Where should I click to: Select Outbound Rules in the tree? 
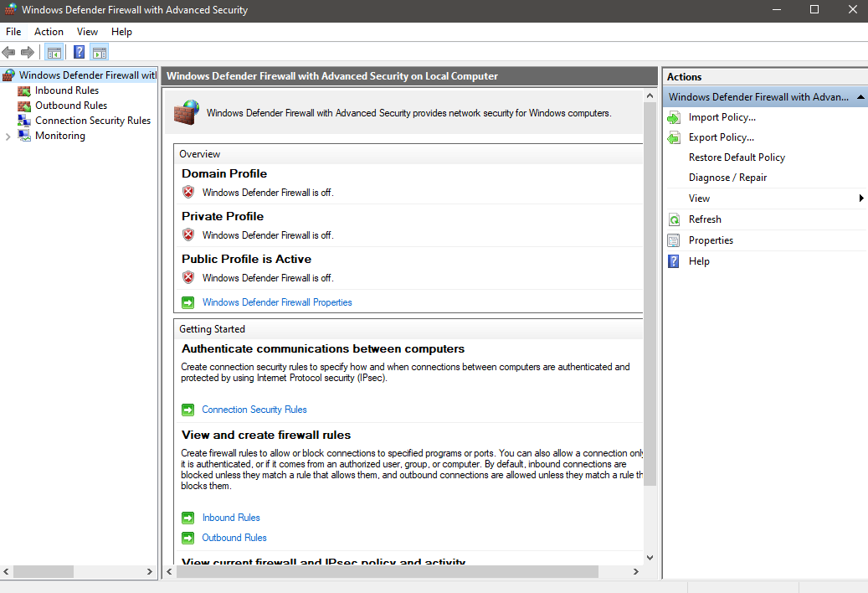(x=71, y=106)
